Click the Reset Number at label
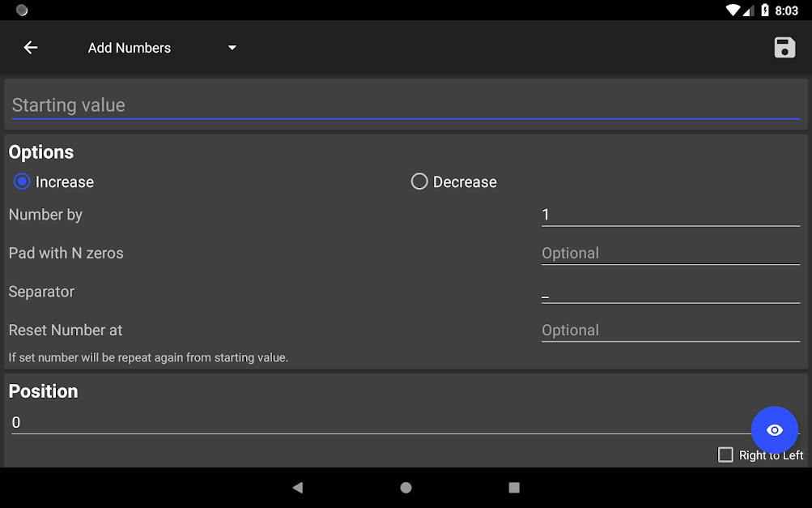 66,331
